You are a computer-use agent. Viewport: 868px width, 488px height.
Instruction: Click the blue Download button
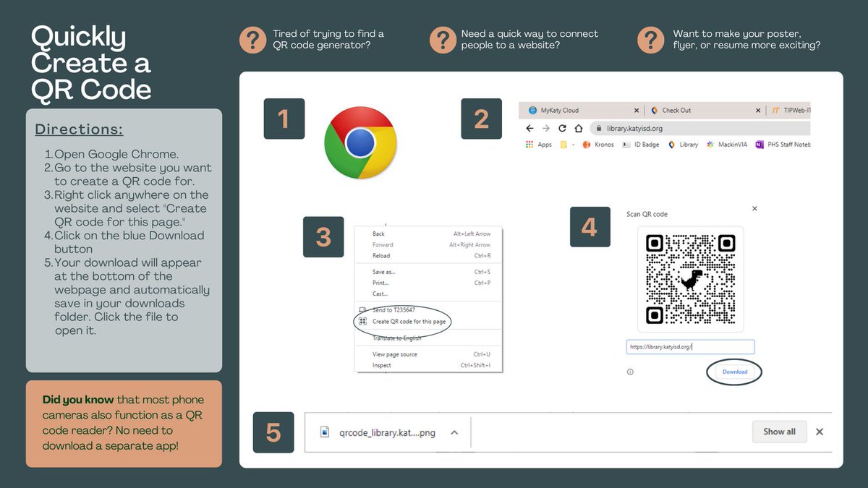click(734, 372)
